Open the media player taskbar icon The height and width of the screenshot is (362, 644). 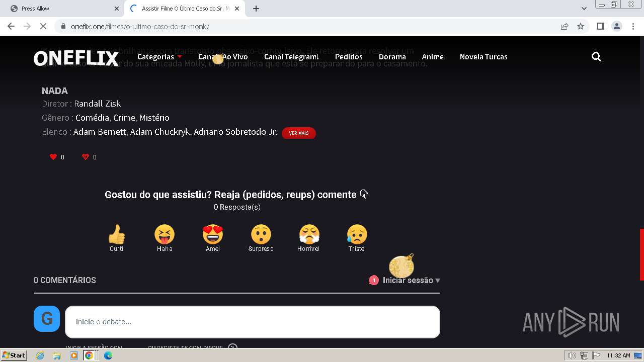(x=74, y=355)
